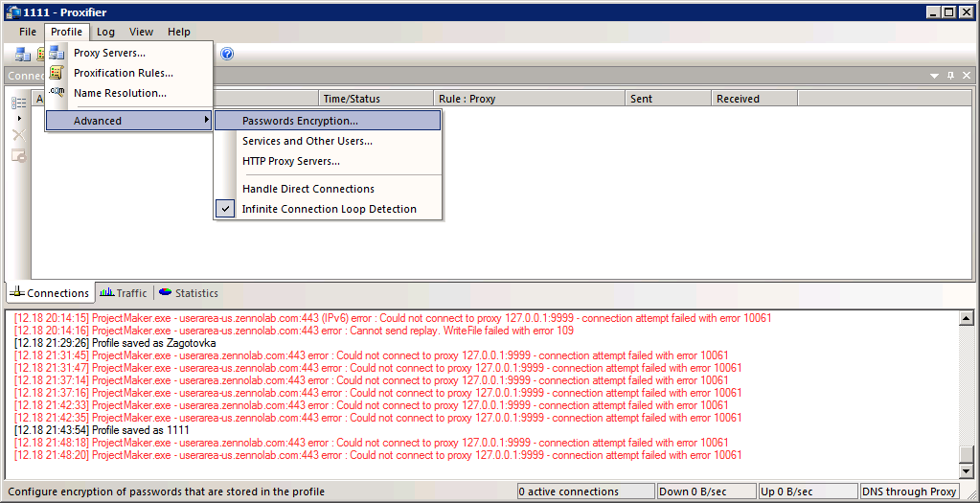Screen dimensions: 980x503
Task: Switch to the Traffic tab
Action: 125,292
